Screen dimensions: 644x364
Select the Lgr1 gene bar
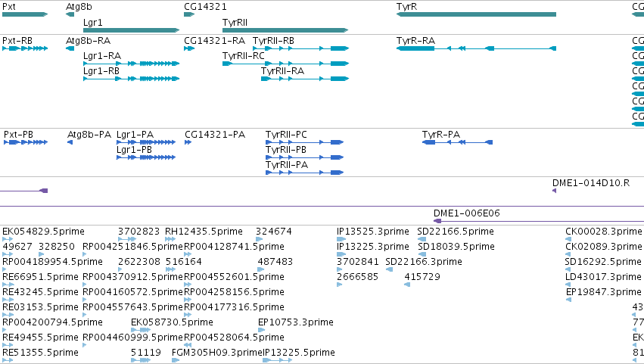tap(132, 30)
